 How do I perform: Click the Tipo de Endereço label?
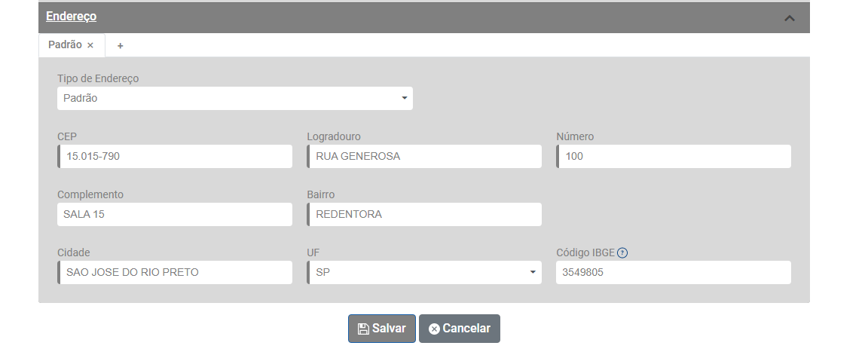98,78
